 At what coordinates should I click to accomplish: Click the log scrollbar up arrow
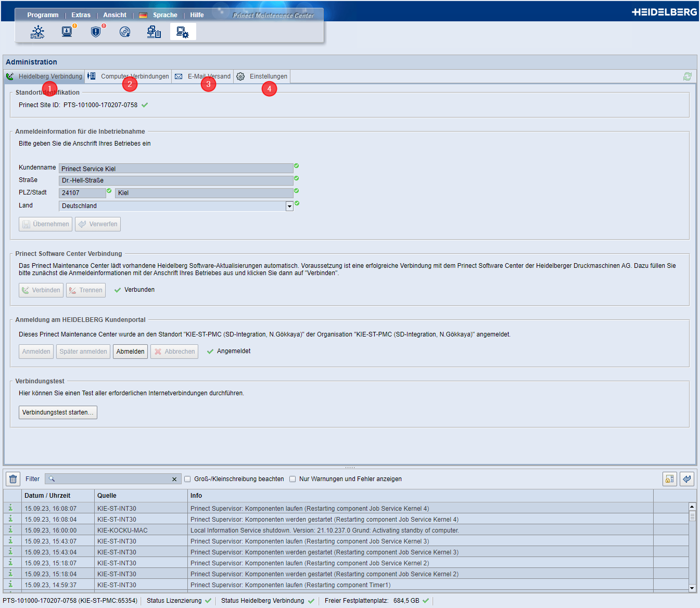point(692,506)
